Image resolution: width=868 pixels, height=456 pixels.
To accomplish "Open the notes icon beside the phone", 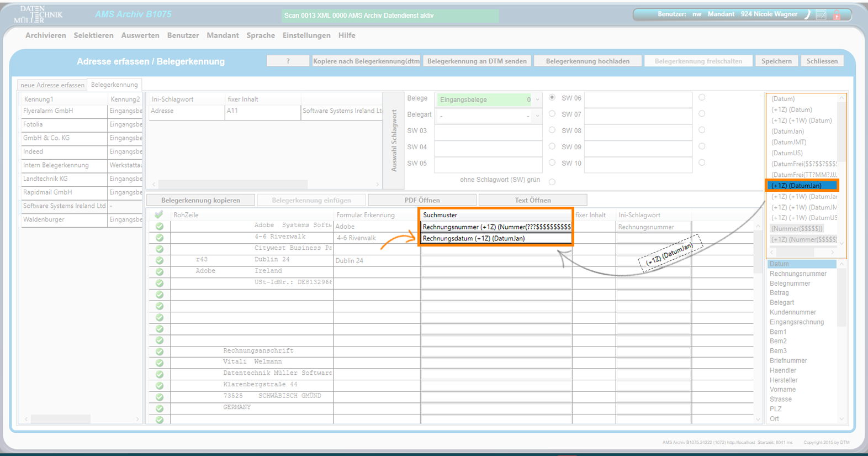I will click(821, 15).
